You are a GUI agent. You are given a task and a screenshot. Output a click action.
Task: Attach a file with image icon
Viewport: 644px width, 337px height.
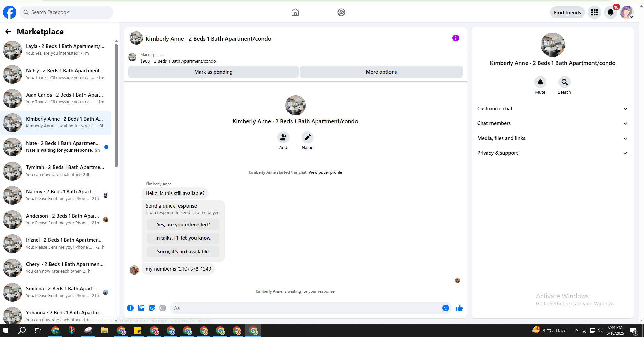(141, 308)
